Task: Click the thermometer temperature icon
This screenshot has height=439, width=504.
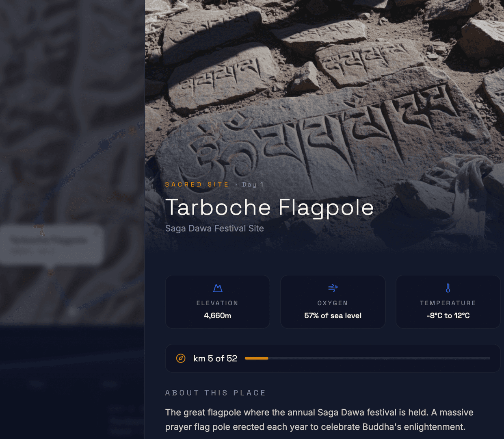Action: (x=448, y=288)
